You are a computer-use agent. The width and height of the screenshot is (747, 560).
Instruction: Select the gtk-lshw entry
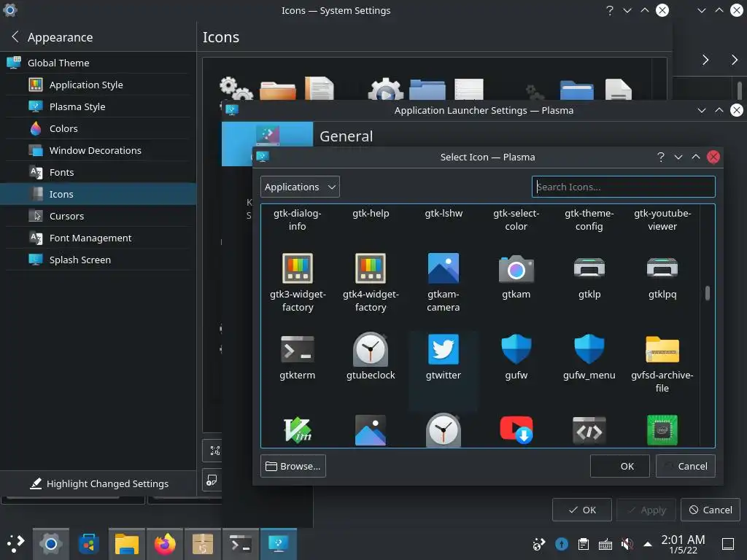tap(444, 214)
